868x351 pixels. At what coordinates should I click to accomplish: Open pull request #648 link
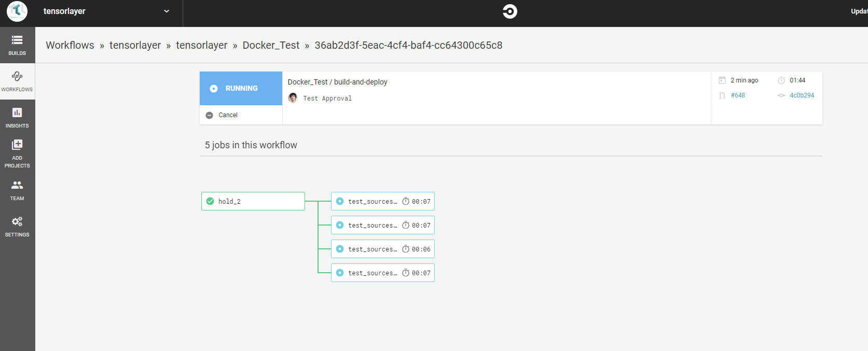coord(738,95)
